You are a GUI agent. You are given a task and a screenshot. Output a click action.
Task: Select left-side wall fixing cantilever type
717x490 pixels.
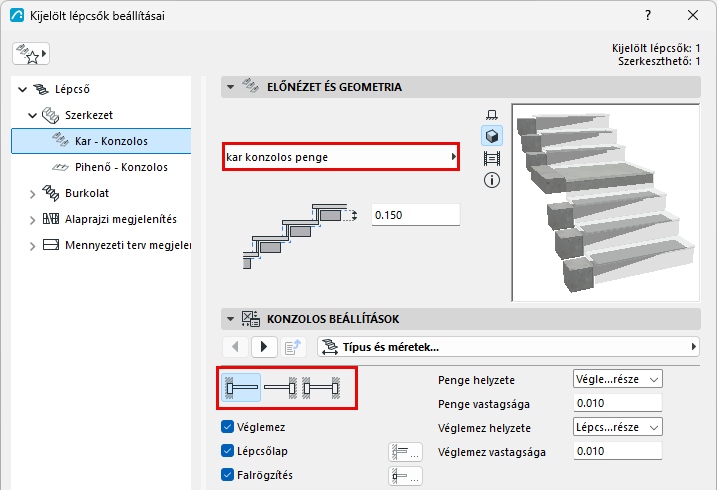(x=241, y=388)
